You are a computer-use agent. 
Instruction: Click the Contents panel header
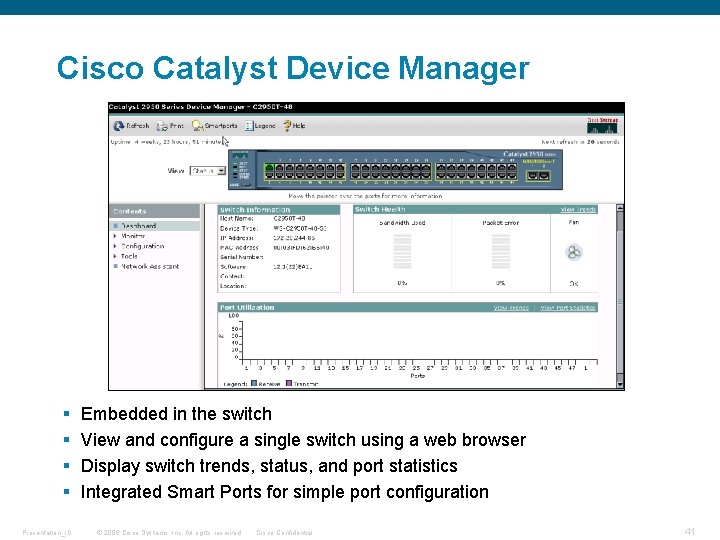(155, 211)
